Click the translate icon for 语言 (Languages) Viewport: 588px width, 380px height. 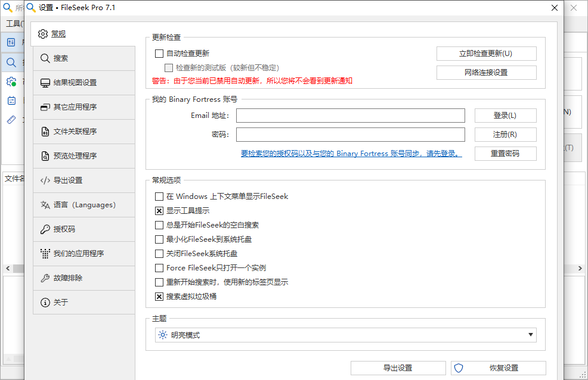(45, 205)
